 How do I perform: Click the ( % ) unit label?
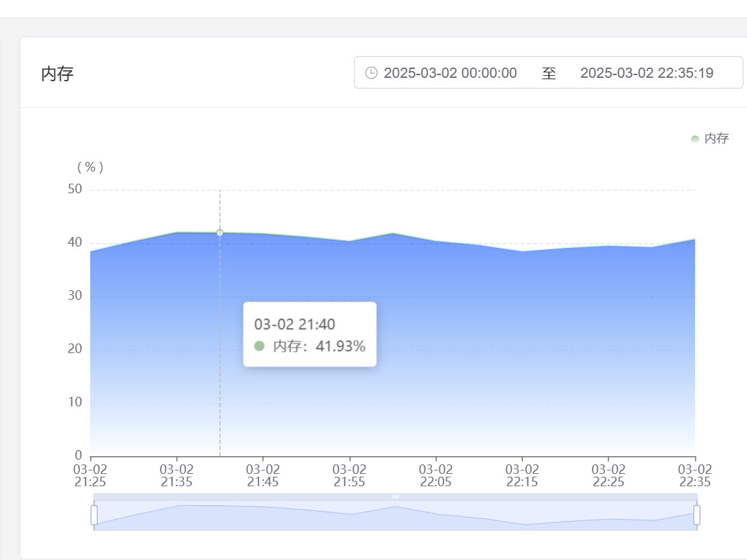point(90,167)
